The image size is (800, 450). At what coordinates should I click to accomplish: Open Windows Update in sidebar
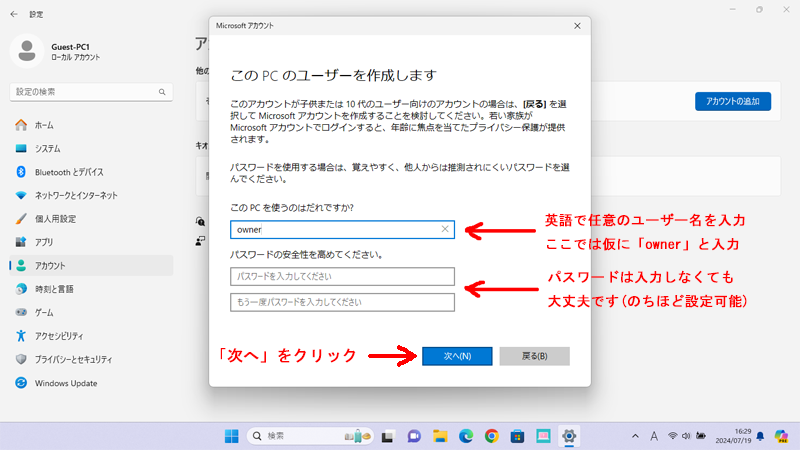click(x=66, y=383)
